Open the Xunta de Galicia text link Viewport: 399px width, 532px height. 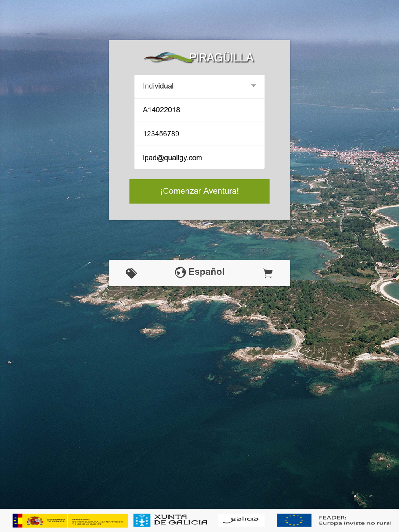(181, 520)
